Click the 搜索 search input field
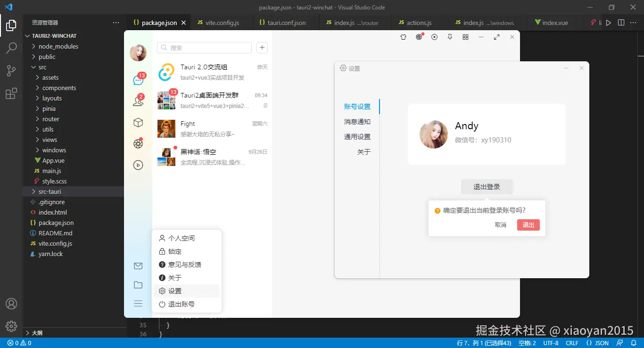 coord(204,48)
